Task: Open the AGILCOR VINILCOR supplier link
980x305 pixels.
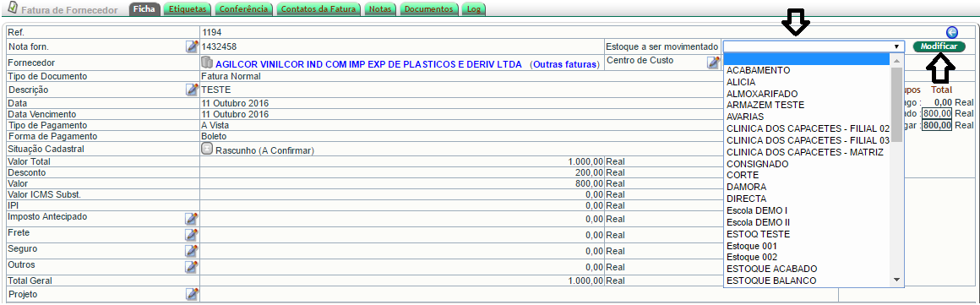Action: point(368,64)
